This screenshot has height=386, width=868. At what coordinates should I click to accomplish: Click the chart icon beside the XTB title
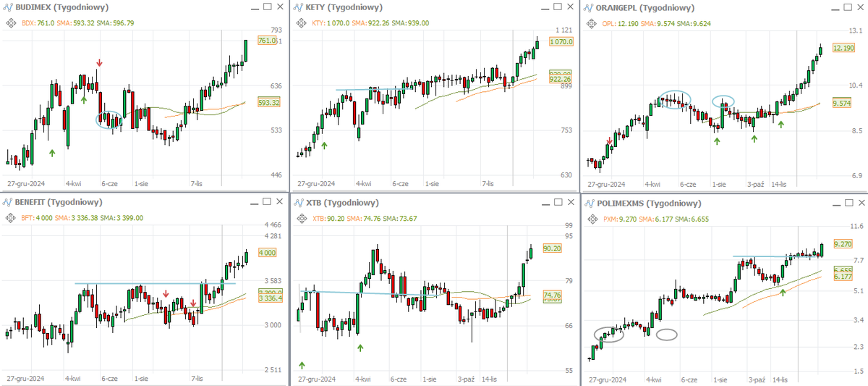pyautogui.click(x=298, y=201)
